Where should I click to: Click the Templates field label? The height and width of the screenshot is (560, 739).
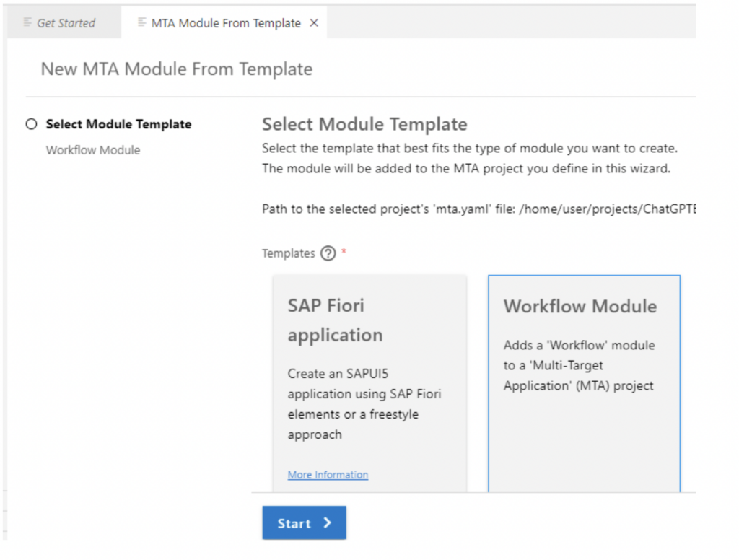tap(288, 253)
